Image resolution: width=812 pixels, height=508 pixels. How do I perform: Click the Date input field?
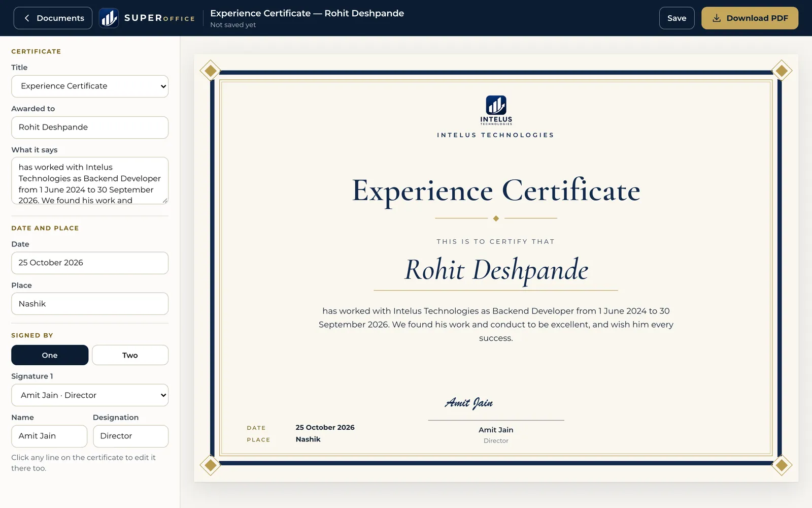tap(90, 263)
